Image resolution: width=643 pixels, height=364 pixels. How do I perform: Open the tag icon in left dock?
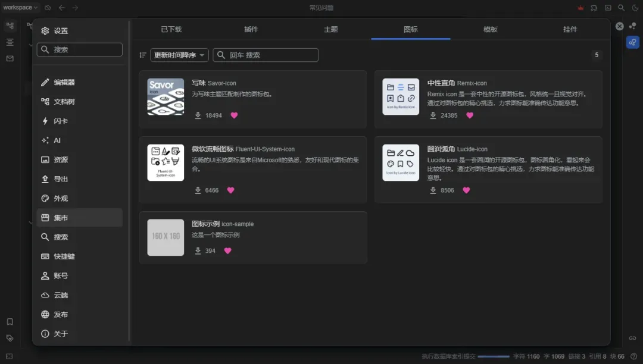click(x=10, y=338)
